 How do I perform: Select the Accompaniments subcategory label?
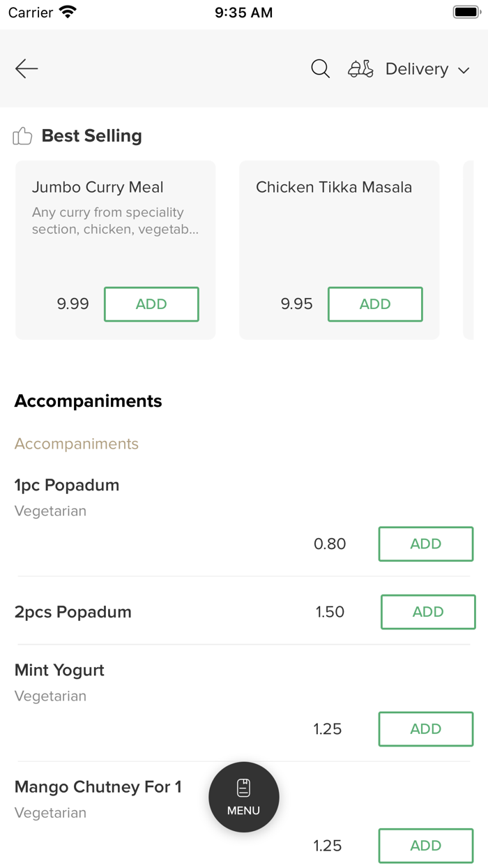(77, 444)
